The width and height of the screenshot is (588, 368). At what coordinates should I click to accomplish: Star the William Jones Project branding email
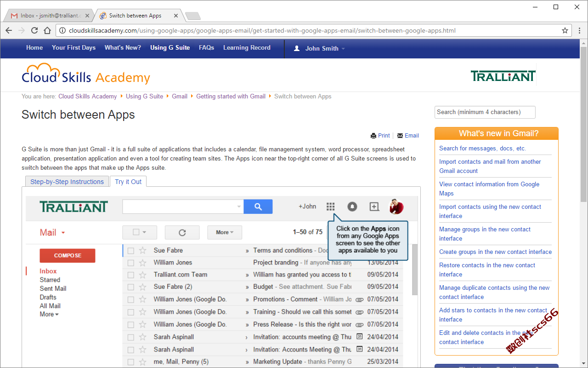pos(143,263)
